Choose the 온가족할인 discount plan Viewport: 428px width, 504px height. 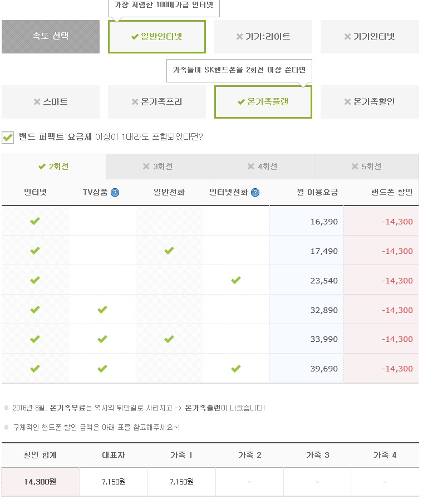click(370, 102)
